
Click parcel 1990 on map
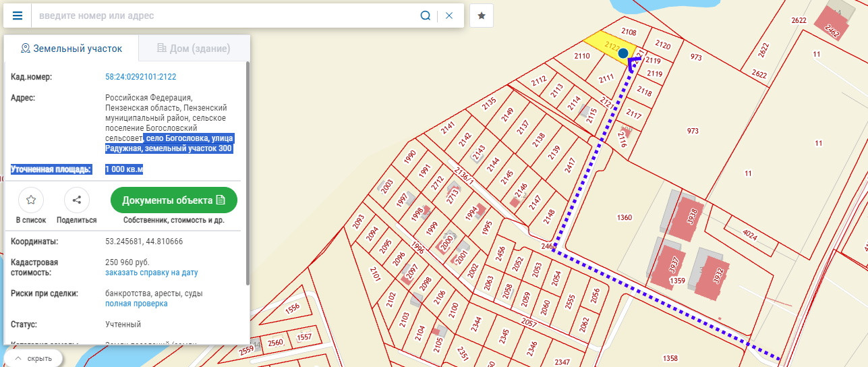pyautogui.click(x=411, y=158)
